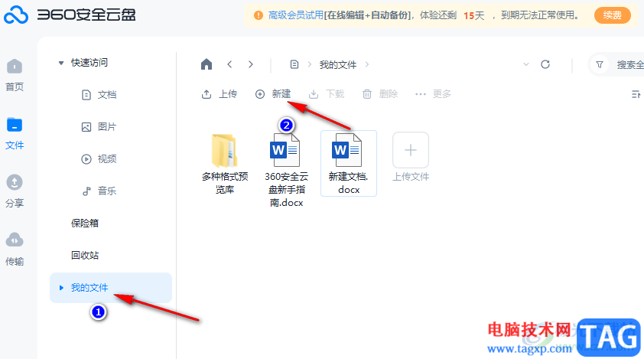Navigate back with the left chevron

pos(229,64)
